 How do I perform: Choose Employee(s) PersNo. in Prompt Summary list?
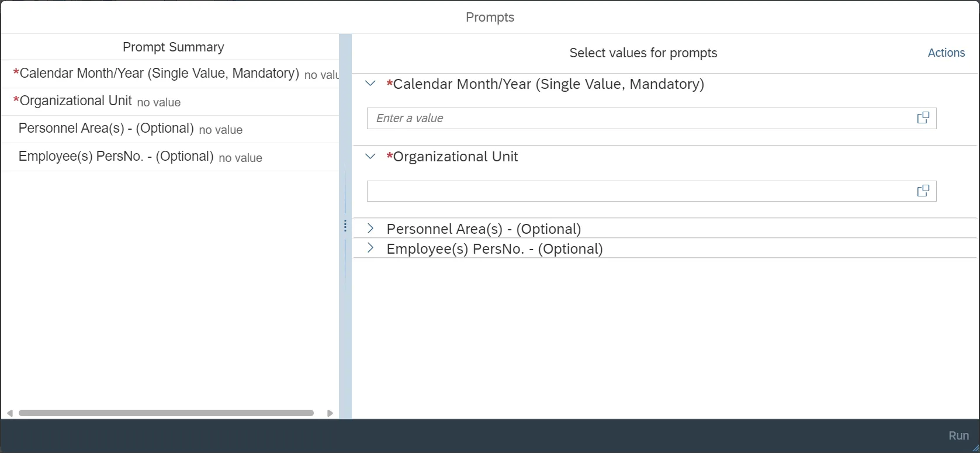[x=116, y=157]
